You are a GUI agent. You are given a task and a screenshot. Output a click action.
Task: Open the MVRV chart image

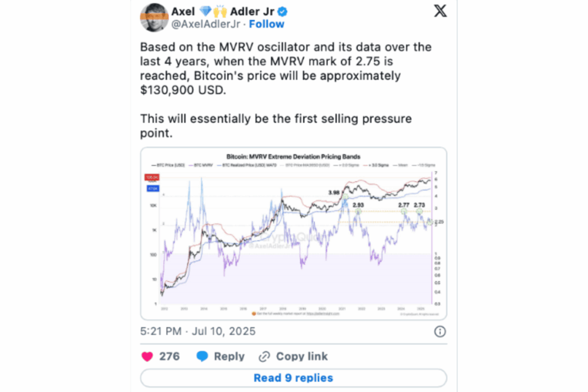(293, 234)
